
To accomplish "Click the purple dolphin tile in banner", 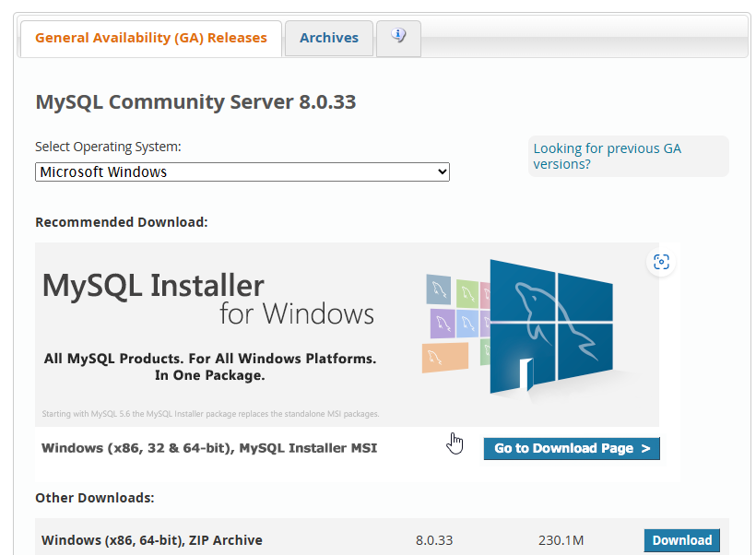I will click(x=443, y=323).
